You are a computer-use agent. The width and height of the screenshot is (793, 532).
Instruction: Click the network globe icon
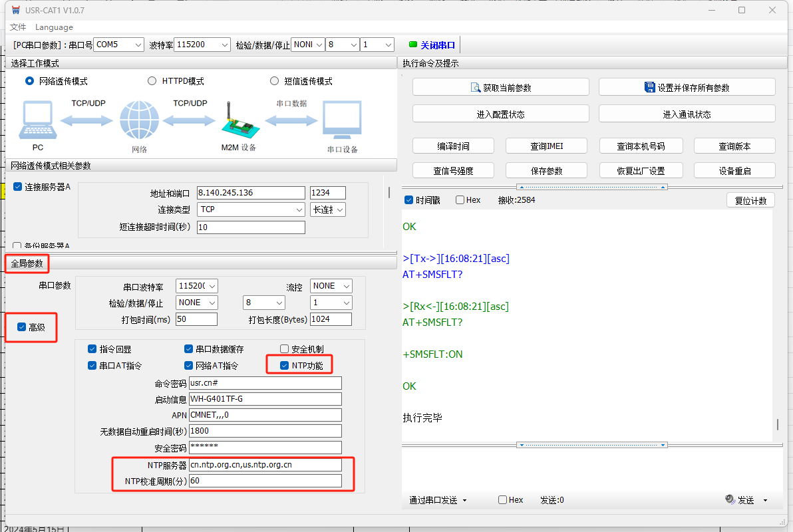pos(140,120)
